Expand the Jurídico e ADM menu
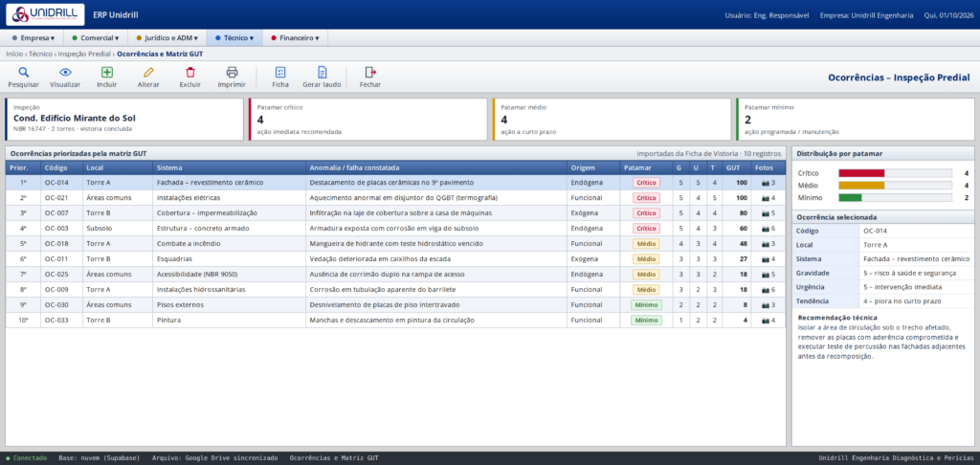Image resolution: width=980 pixels, height=465 pixels. [167, 38]
